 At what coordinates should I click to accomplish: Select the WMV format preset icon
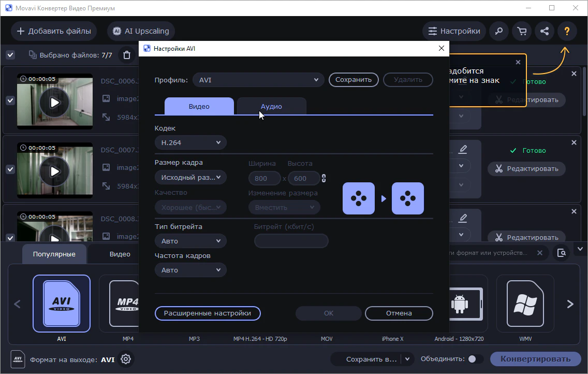(525, 303)
